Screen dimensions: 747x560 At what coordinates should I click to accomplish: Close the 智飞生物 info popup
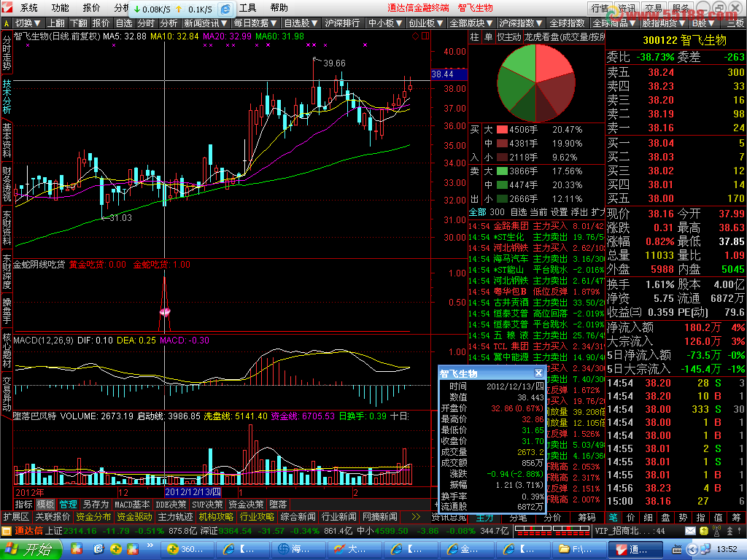point(538,373)
